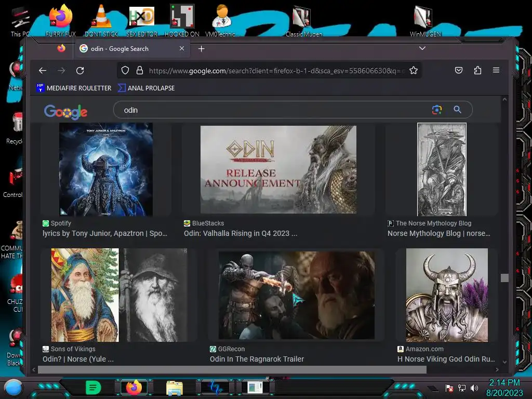Open the HOOKED ON desktop shortcut
This screenshot has height=399, width=532.
click(182, 20)
